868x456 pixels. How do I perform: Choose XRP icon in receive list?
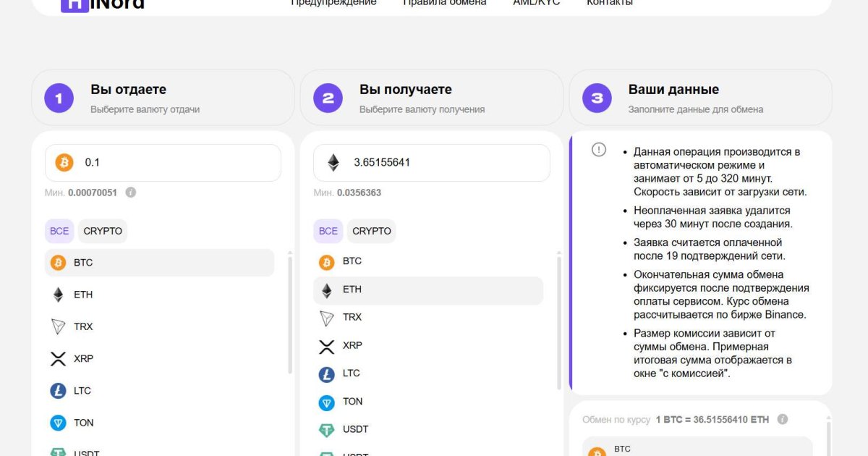pyautogui.click(x=327, y=346)
